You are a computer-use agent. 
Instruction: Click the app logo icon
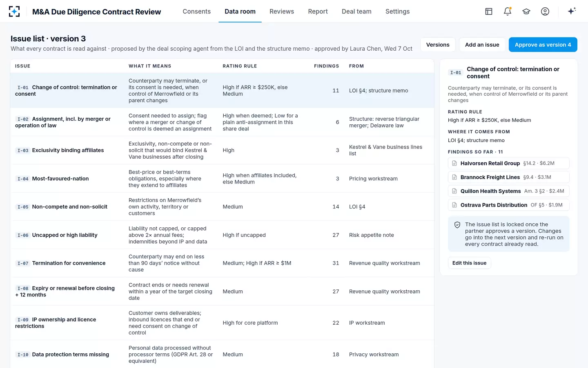click(x=14, y=11)
